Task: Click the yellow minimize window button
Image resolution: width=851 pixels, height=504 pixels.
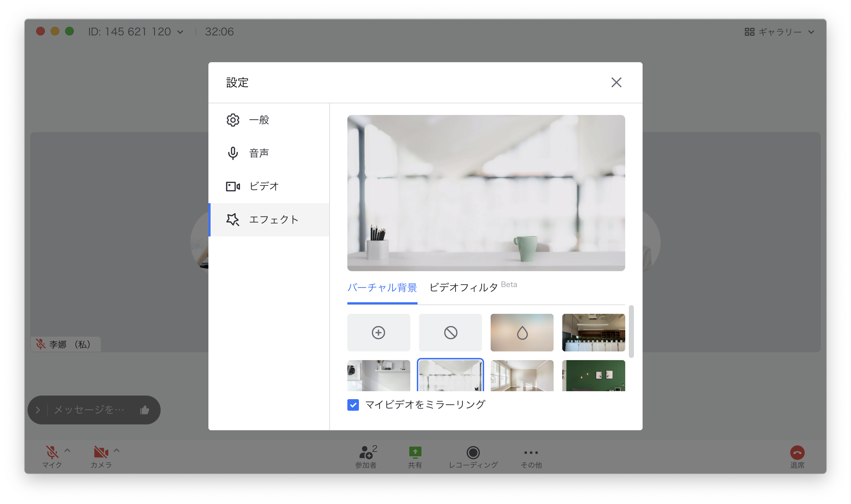Action: click(x=55, y=31)
